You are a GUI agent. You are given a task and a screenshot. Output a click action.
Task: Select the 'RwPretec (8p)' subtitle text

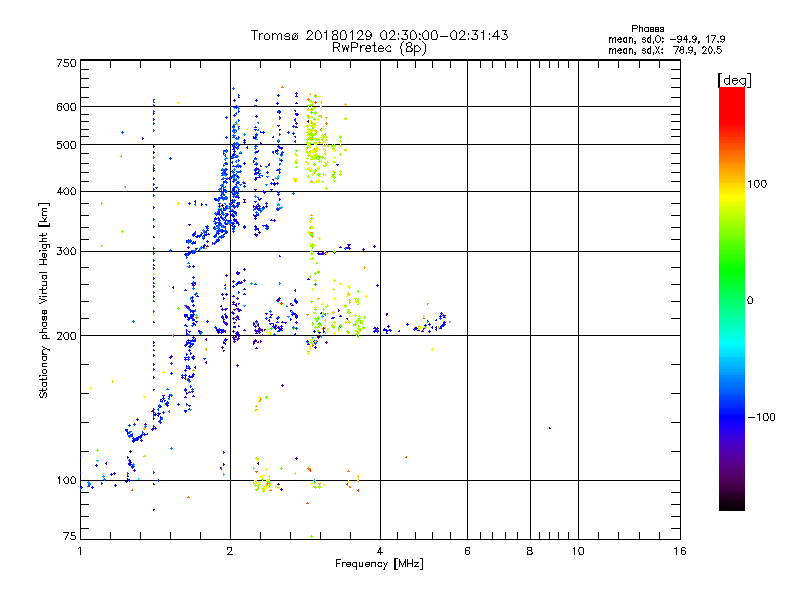(379, 48)
